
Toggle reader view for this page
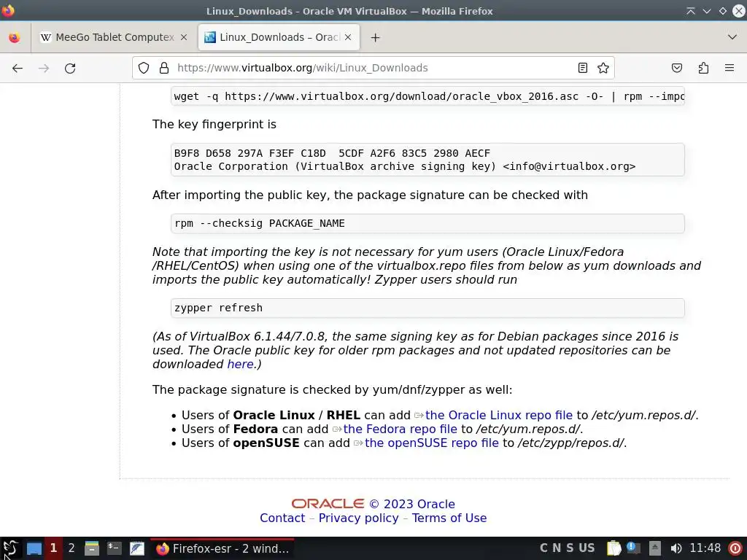tap(583, 68)
